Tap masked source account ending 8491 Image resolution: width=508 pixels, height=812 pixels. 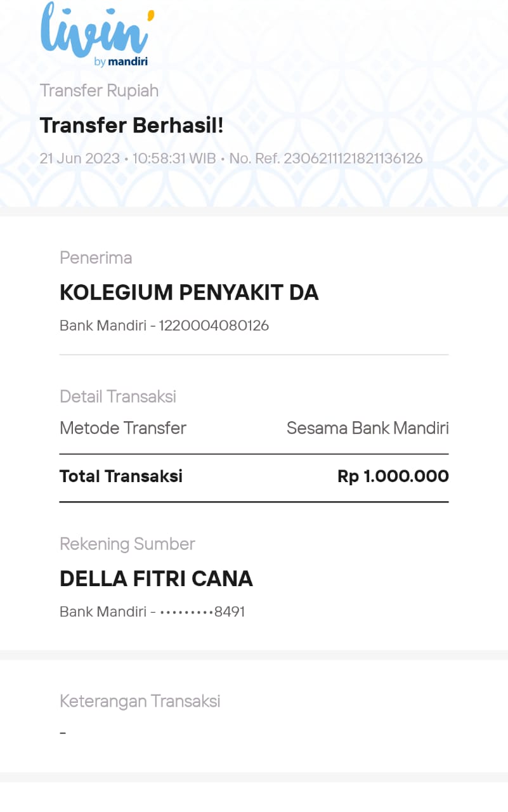(x=202, y=612)
